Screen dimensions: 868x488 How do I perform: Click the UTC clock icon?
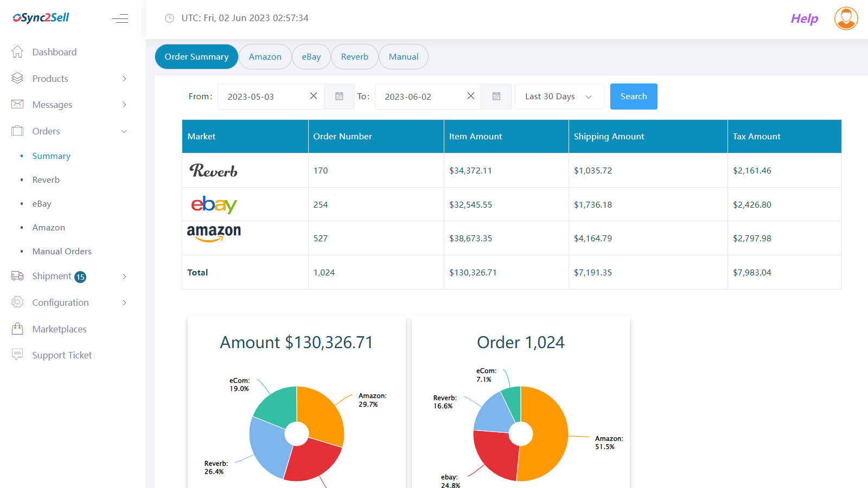click(170, 18)
